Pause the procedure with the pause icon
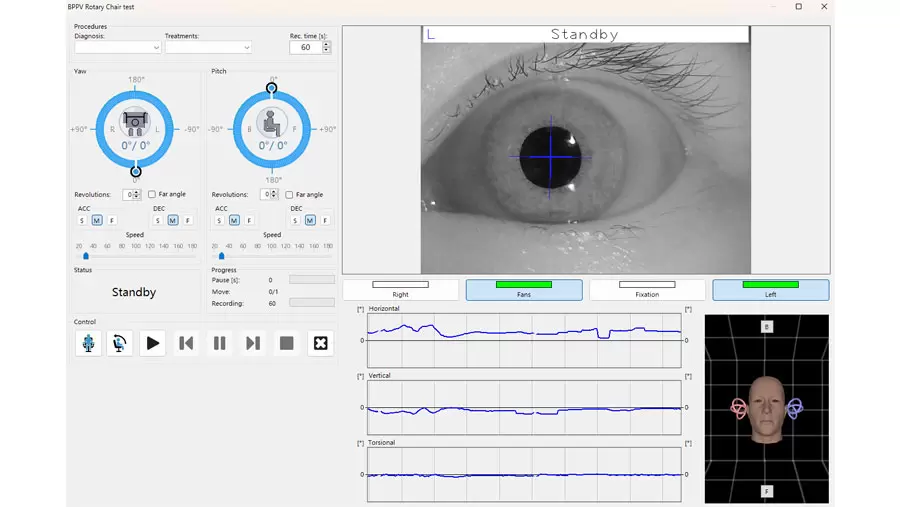The width and height of the screenshot is (900, 507). pos(219,343)
